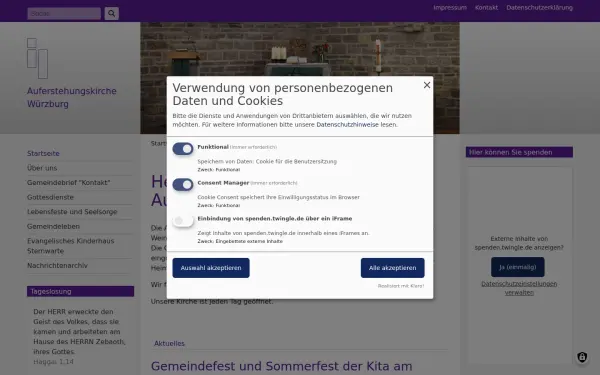The width and height of the screenshot is (600, 375).
Task: Click the Auferstehungskirche Würzburg site title
Action: pyautogui.click(x=72, y=98)
